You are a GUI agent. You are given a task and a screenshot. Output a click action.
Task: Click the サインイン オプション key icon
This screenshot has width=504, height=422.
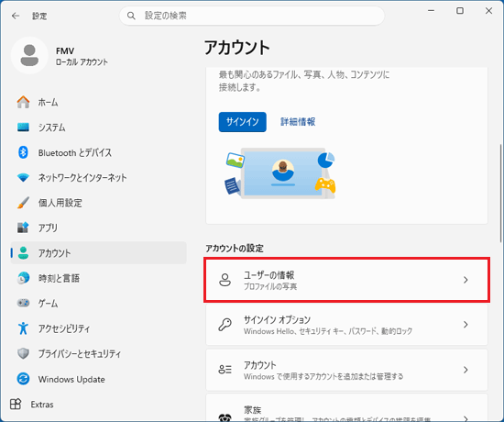pos(225,325)
